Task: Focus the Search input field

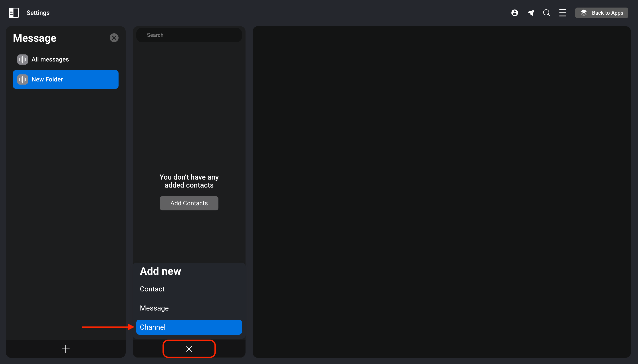Action: [189, 35]
